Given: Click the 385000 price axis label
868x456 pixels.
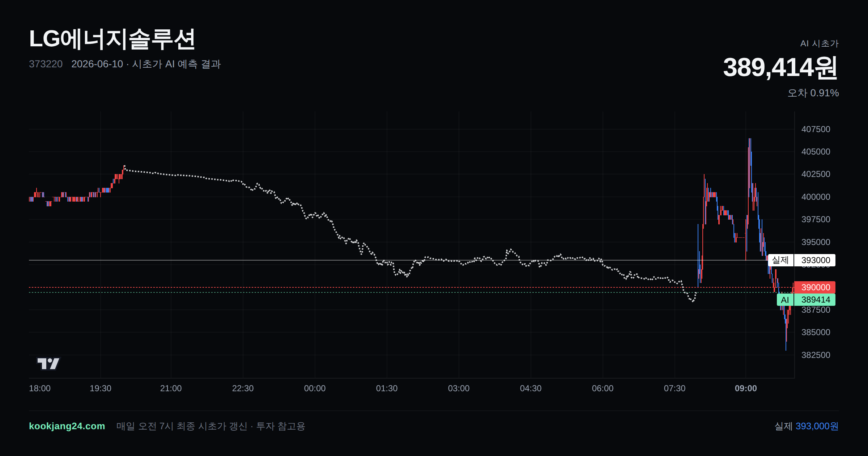Looking at the screenshot, I should pyautogui.click(x=816, y=332).
